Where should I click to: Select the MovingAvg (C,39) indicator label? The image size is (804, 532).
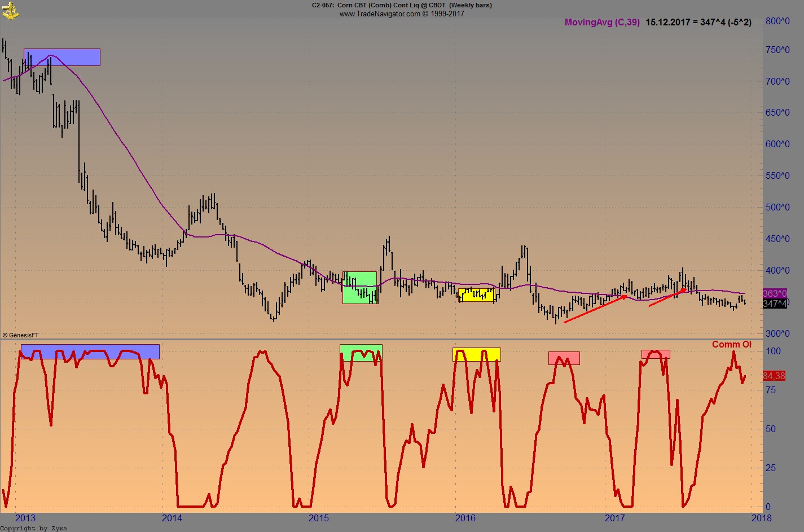point(601,23)
